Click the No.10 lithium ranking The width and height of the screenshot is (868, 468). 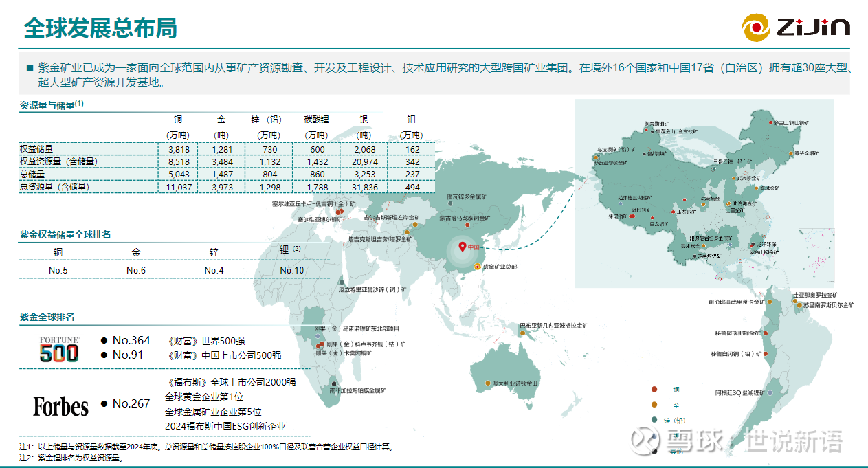click(291, 270)
